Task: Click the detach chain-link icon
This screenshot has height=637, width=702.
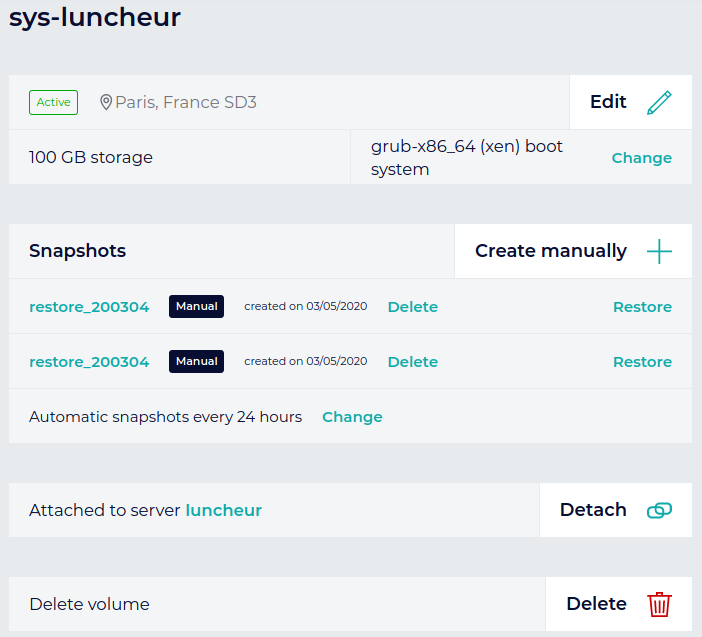Action: (659, 510)
